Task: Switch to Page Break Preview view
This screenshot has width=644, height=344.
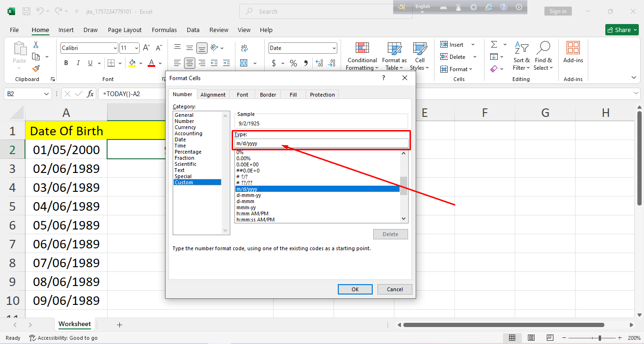Action: pos(550,338)
